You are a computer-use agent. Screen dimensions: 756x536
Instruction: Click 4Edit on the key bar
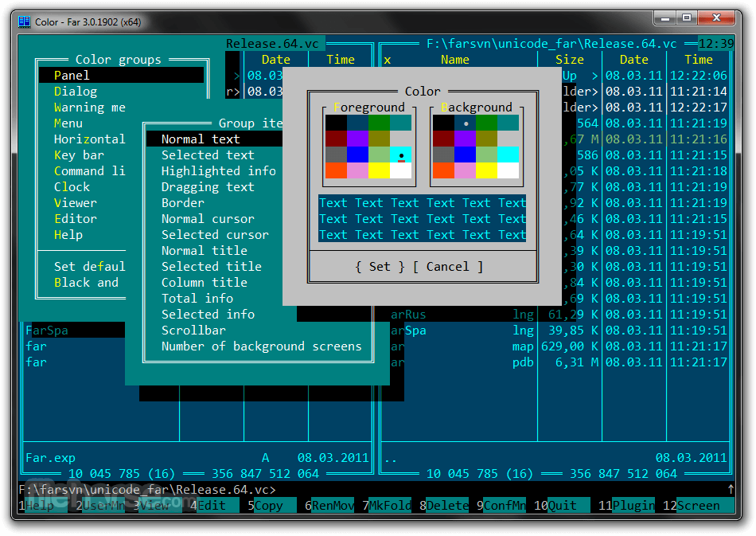click(214, 505)
